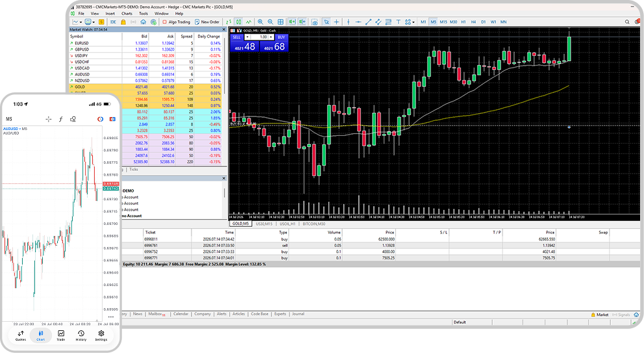Image resolution: width=644 pixels, height=353 pixels.
Task: Open the Charts menu
Action: [127, 14]
